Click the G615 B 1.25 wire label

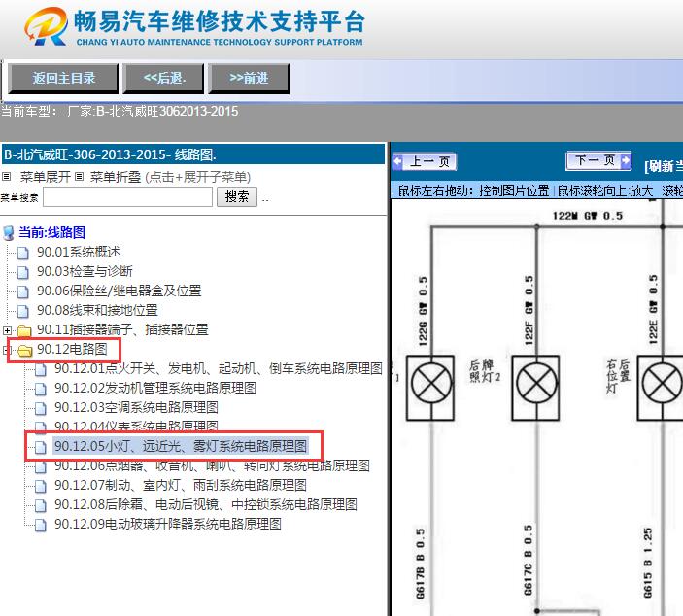click(x=648, y=563)
